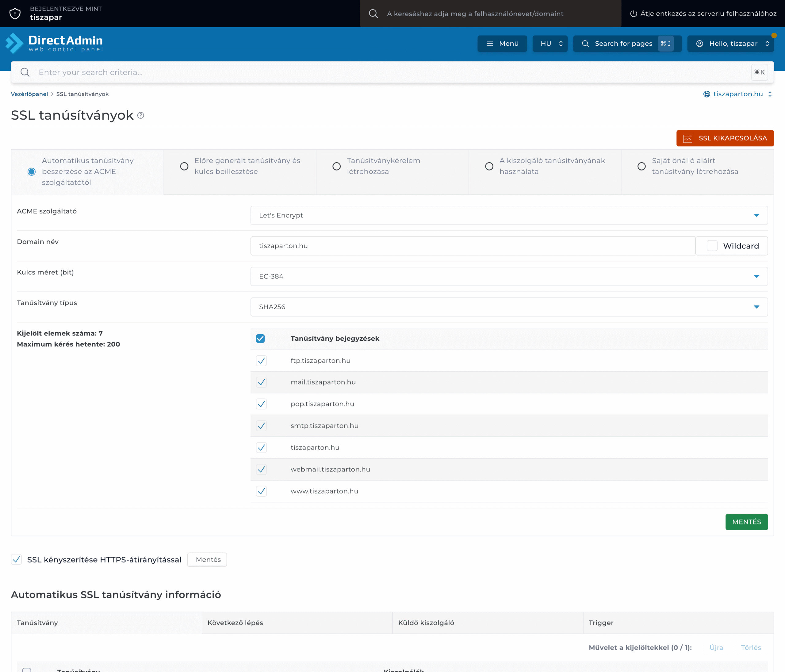
Task: Click the shield icon in top bar
Action: 15,13
